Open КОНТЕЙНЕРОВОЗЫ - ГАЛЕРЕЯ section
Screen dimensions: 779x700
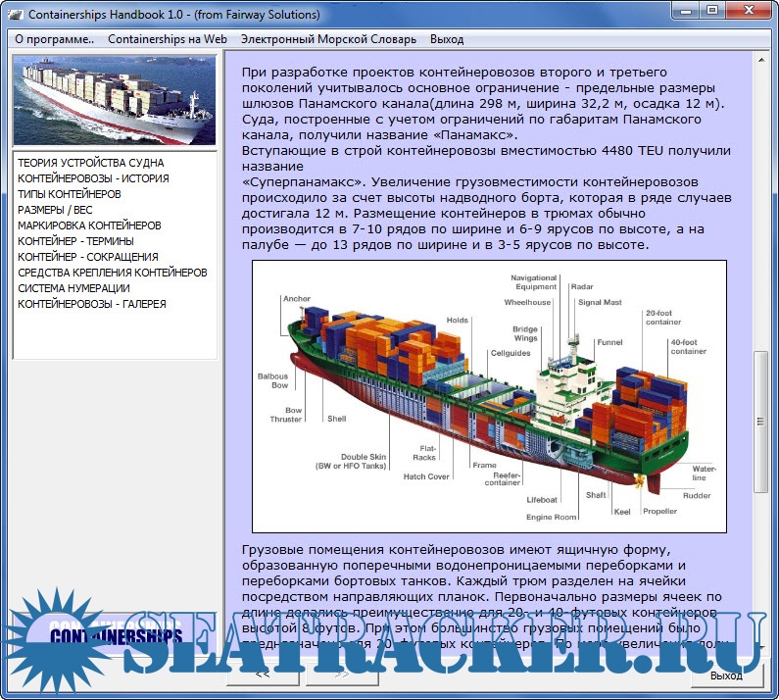coord(92,304)
